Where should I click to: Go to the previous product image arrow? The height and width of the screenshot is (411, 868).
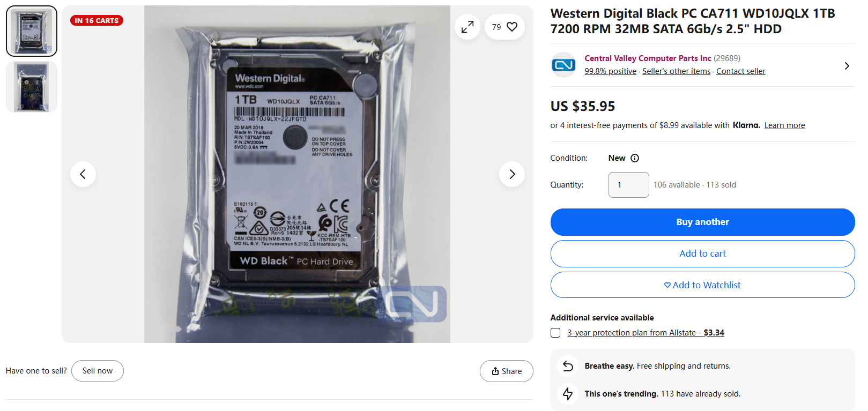83,174
